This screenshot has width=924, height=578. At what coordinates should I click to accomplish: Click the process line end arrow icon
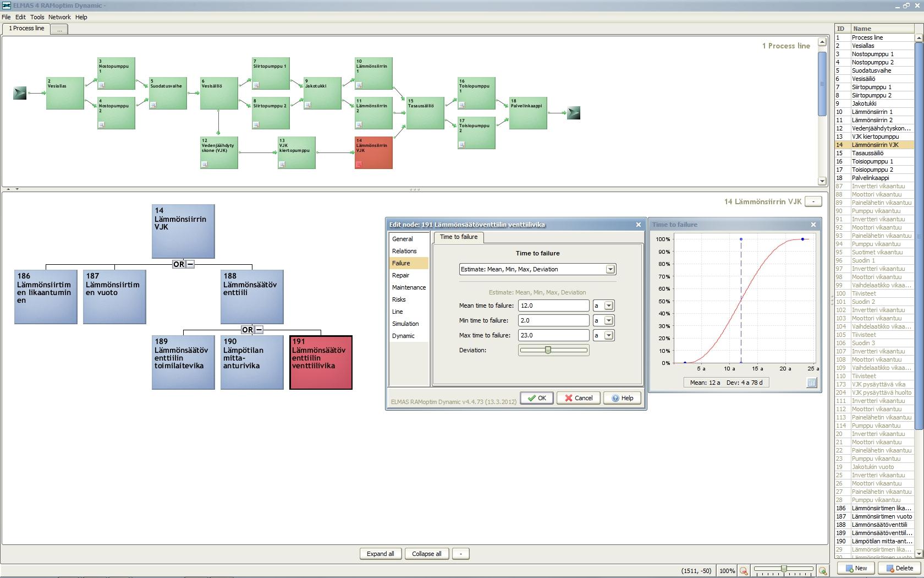pyautogui.click(x=574, y=113)
